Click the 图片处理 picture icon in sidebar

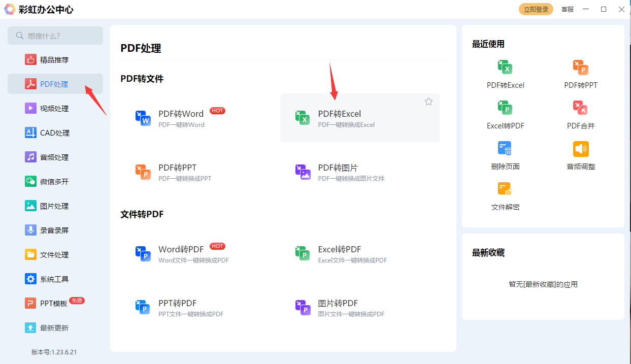(30, 206)
